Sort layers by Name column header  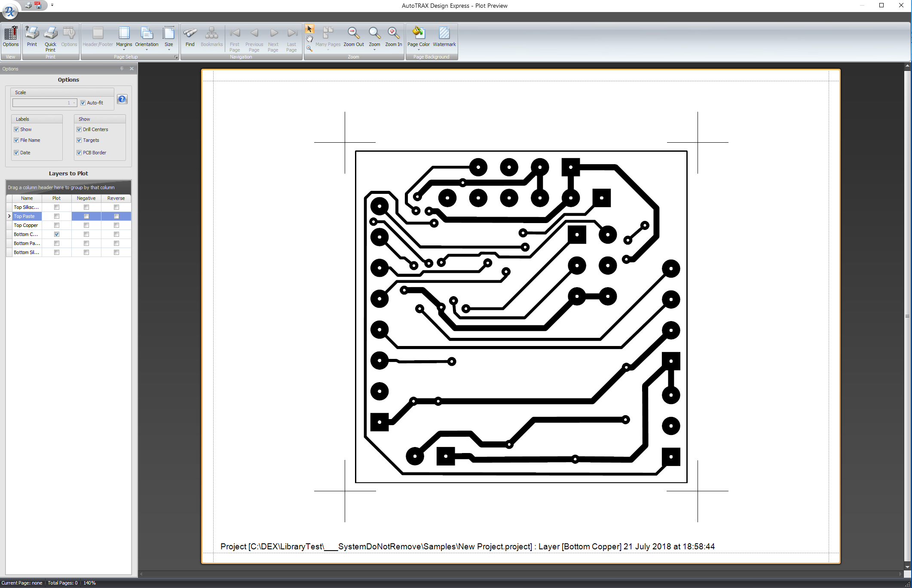[27, 198]
